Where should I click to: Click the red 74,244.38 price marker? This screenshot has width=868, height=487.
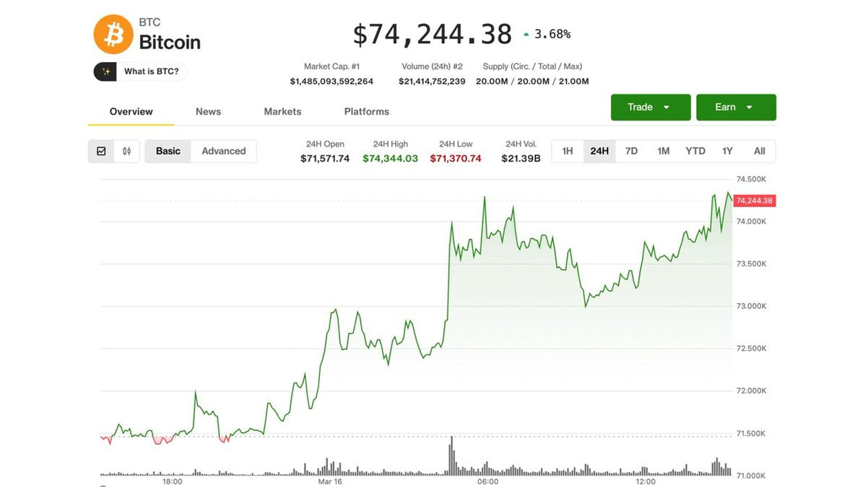[x=754, y=201]
